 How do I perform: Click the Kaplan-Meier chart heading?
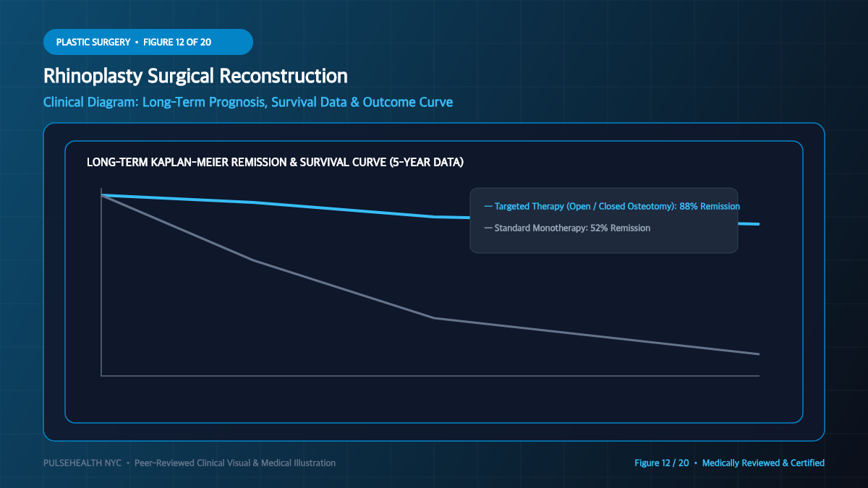point(275,163)
